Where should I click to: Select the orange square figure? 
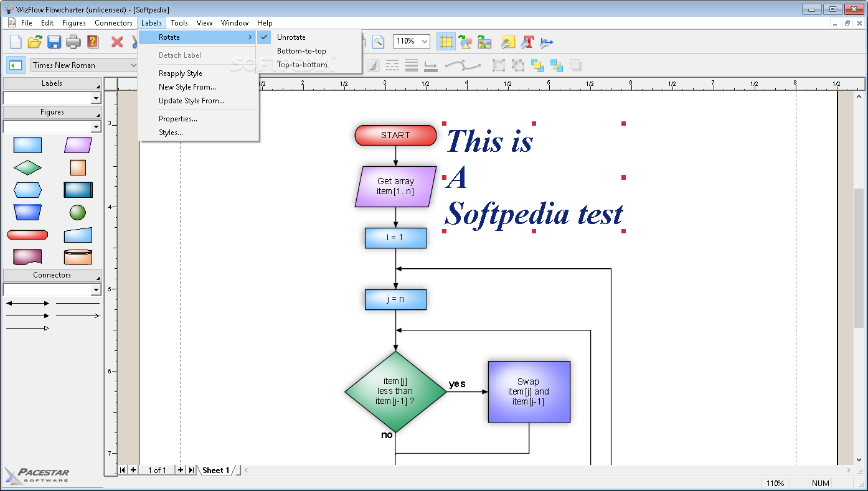tap(78, 167)
